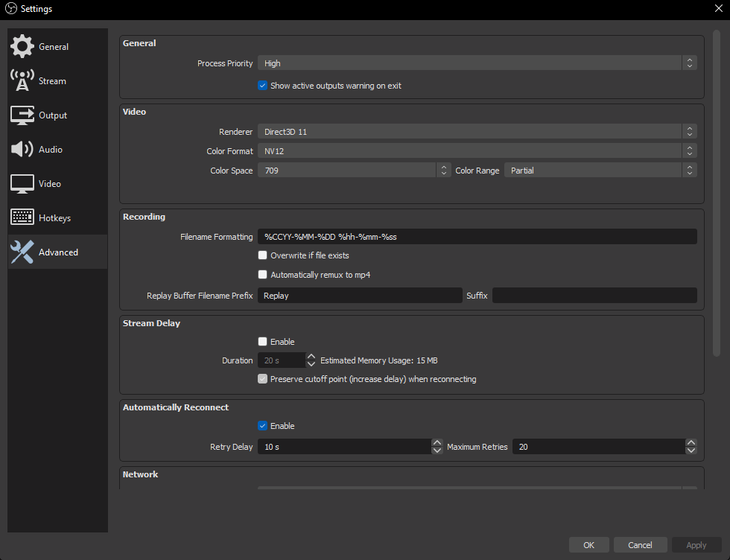
Task: Click the Apply button
Action: point(696,544)
